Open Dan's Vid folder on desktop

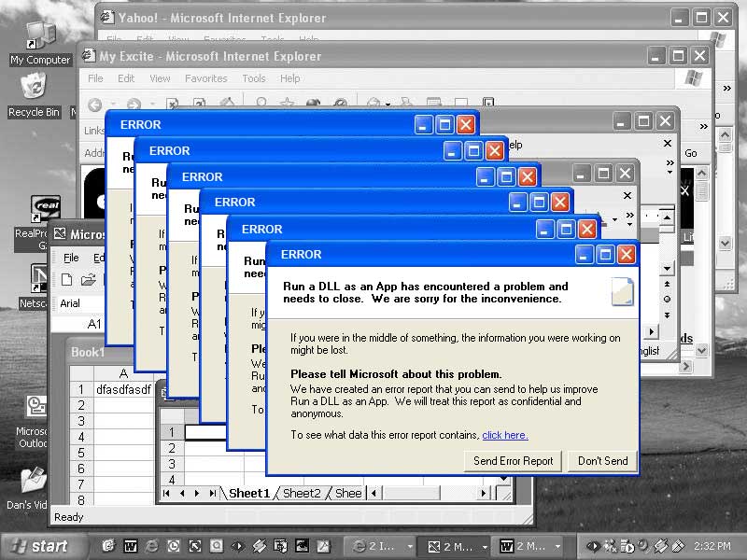tap(33, 480)
